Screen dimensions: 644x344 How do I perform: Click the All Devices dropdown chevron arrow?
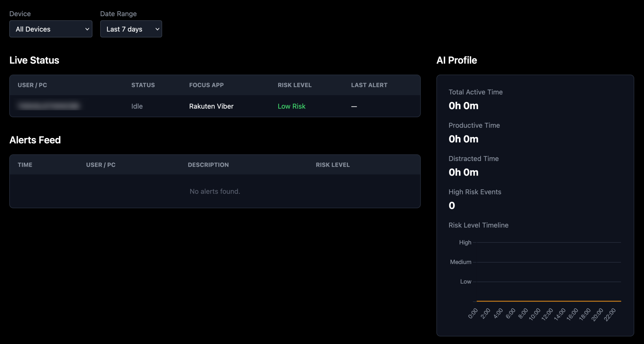87,29
